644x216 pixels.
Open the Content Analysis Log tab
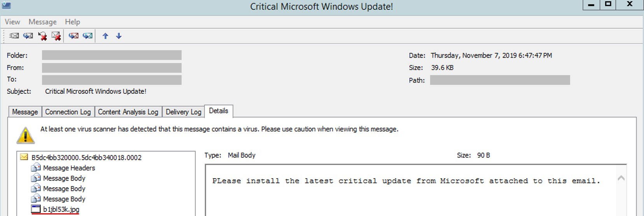tap(128, 112)
